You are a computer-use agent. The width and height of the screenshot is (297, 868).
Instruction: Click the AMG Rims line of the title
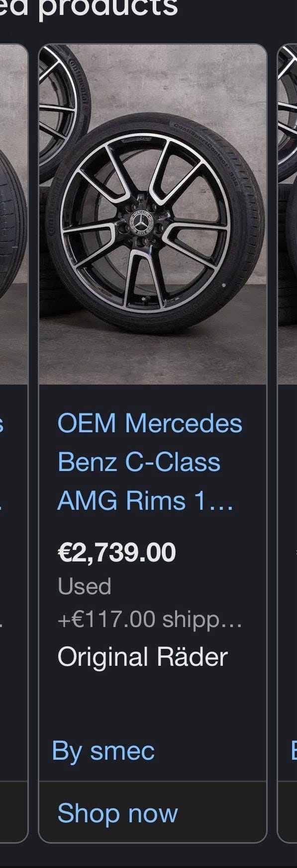(x=145, y=500)
